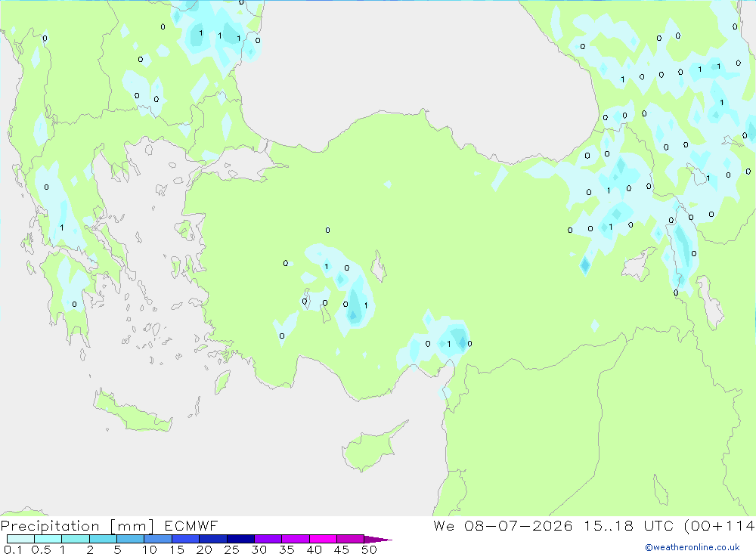Click the legend value '30'
The height and width of the screenshot is (554, 756).
click(x=259, y=549)
